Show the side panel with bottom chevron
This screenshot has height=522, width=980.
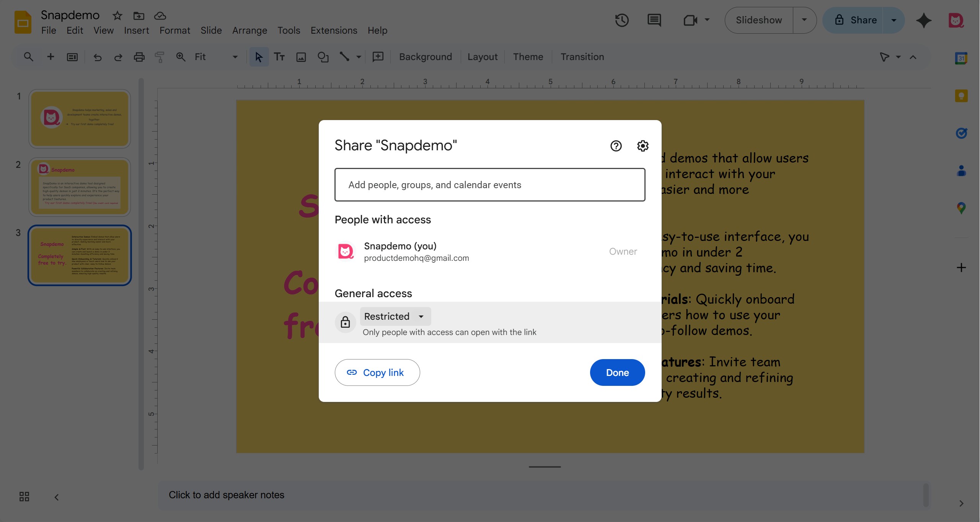tap(961, 503)
